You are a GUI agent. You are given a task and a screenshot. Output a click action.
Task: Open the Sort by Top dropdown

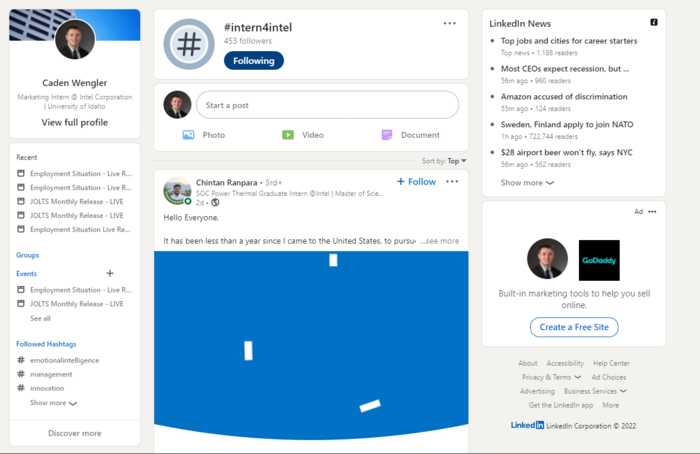[x=456, y=160]
